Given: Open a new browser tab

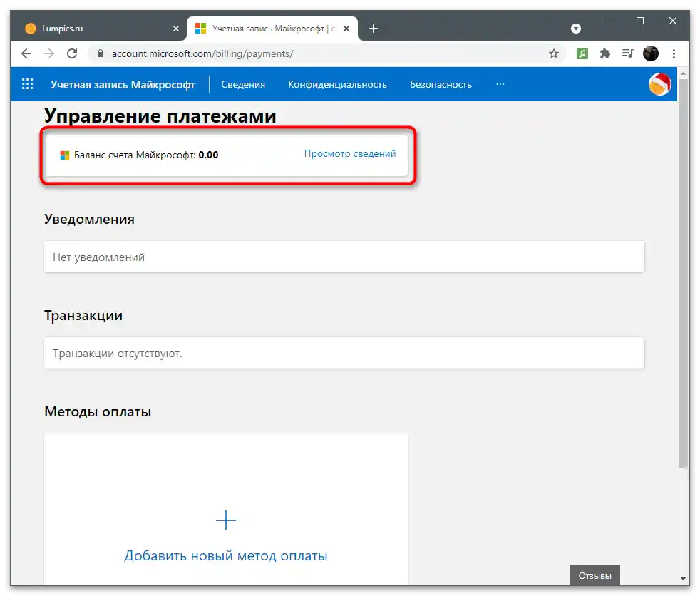Looking at the screenshot, I should 374,29.
